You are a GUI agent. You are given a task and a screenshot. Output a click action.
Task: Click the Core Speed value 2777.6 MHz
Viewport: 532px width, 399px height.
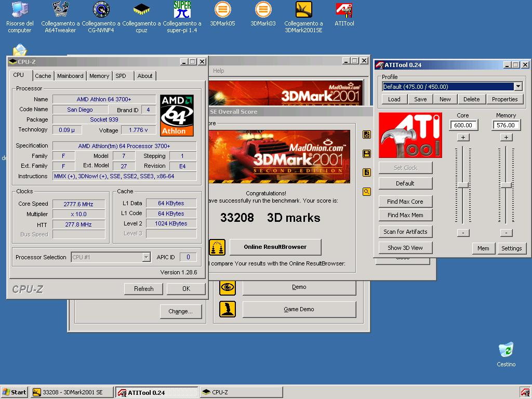point(78,204)
